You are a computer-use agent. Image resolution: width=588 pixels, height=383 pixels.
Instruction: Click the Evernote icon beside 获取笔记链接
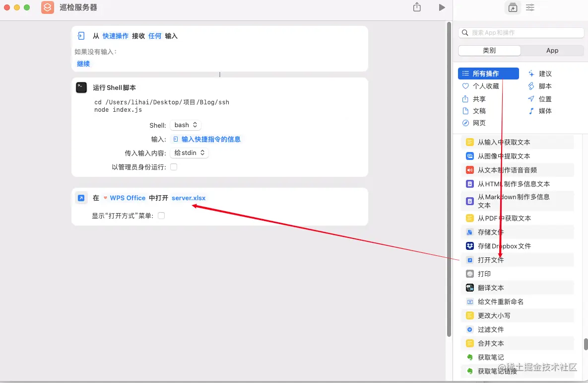coord(469,371)
